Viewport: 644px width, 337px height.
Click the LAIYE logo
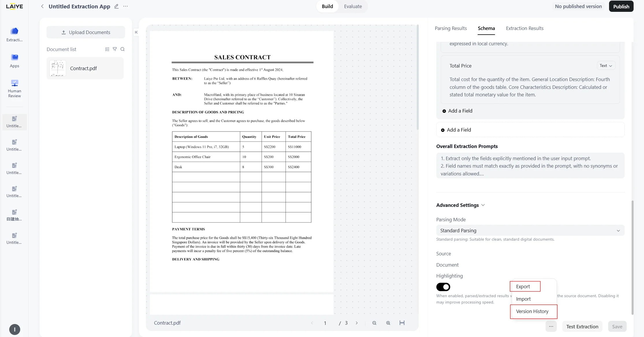tap(14, 6)
